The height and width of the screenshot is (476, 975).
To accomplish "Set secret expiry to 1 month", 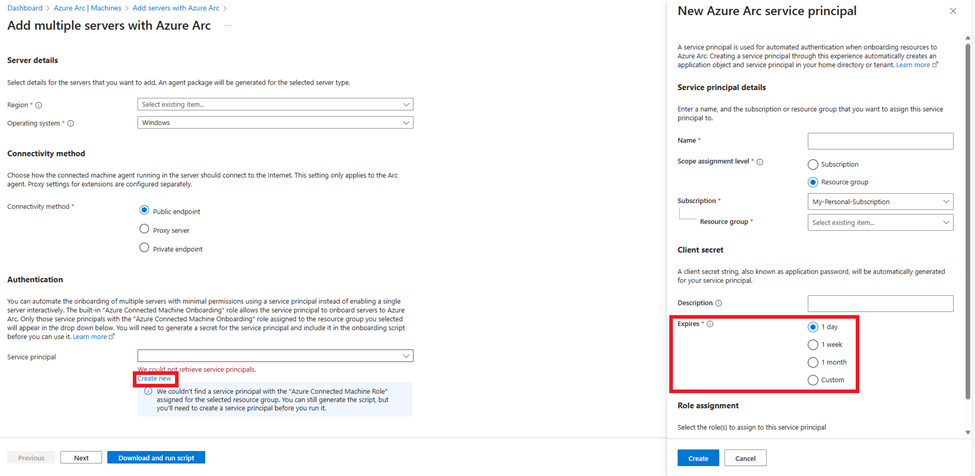I will coord(812,362).
